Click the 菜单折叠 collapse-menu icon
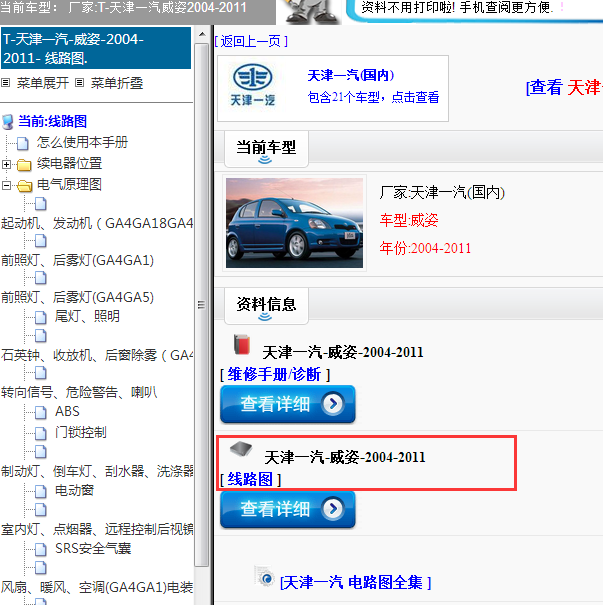Viewport: 603px width, 605px height. (x=79, y=83)
